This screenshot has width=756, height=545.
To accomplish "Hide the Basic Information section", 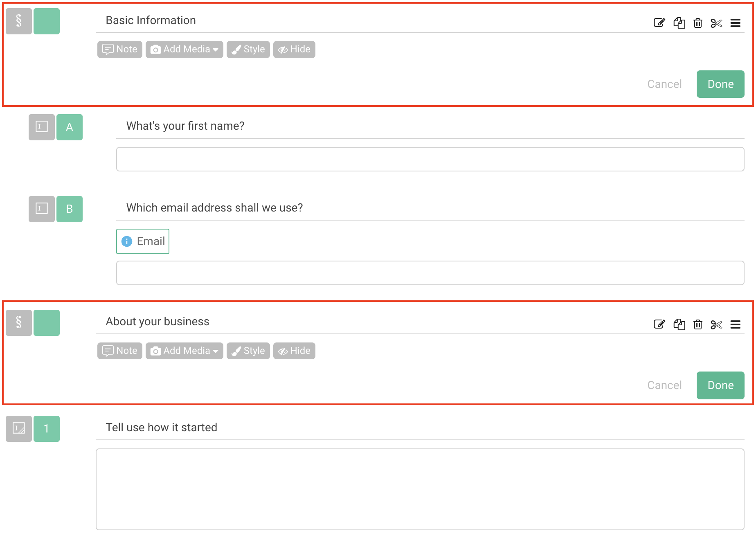I will click(294, 49).
